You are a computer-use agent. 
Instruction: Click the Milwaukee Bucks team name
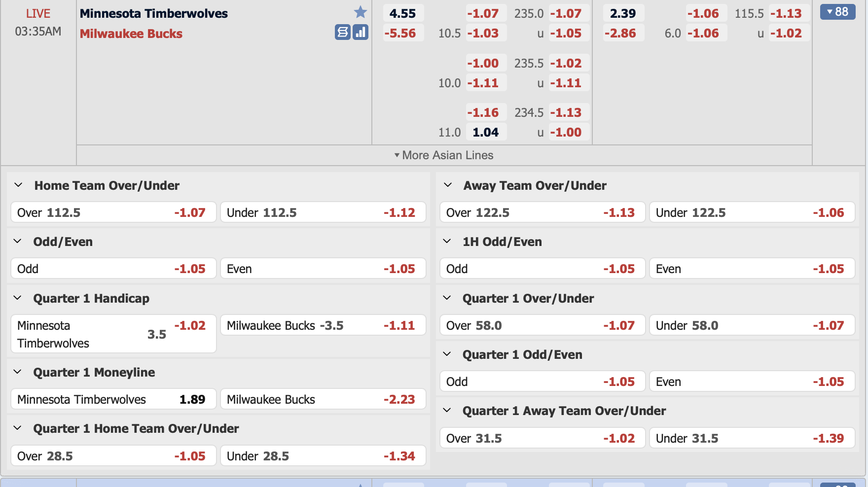131,34
